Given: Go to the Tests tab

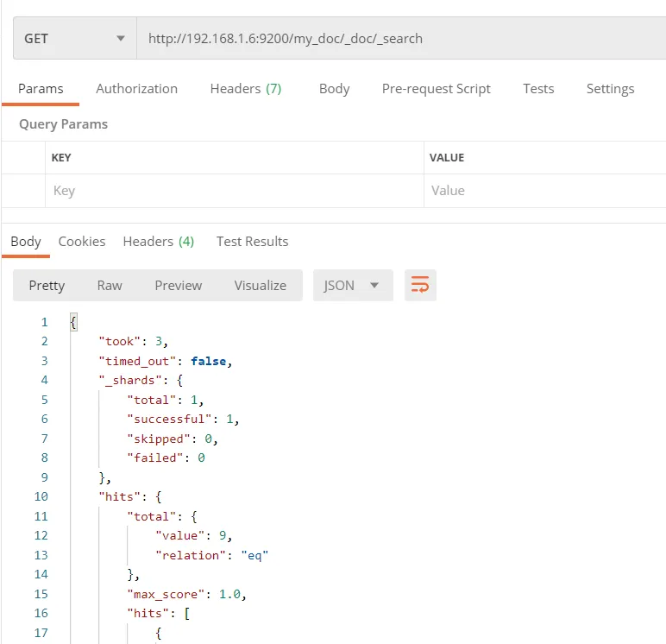Looking at the screenshot, I should click(538, 89).
